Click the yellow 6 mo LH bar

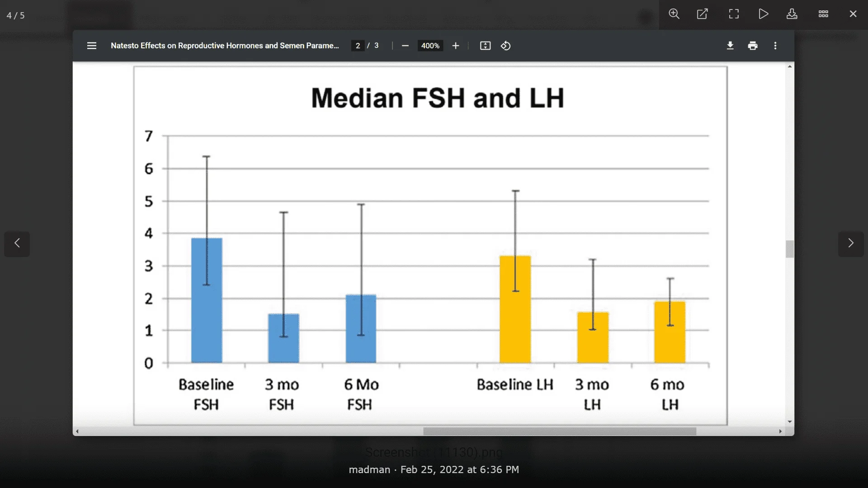670,332
